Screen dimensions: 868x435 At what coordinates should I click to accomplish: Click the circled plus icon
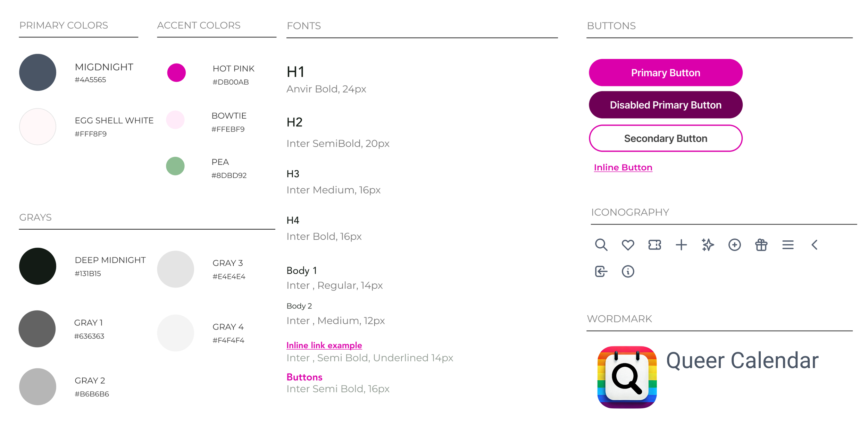734,245
